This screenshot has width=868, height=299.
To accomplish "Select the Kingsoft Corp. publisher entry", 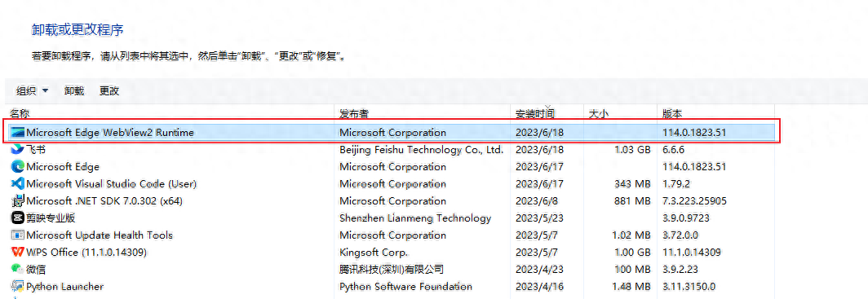I will (374, 252).
